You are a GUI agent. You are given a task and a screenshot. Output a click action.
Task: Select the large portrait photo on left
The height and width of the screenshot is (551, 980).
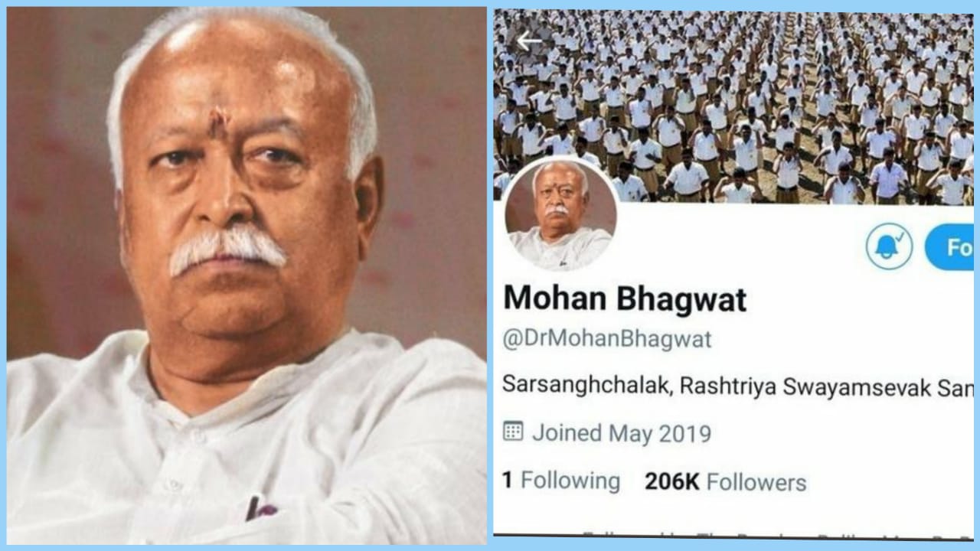click(247, 275)
